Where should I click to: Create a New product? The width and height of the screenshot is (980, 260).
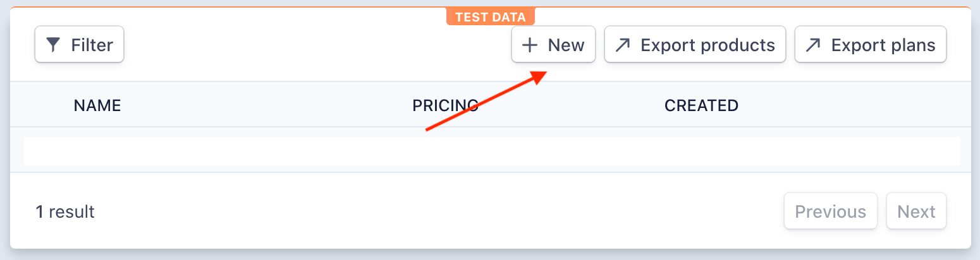click(x=553, y=45)
